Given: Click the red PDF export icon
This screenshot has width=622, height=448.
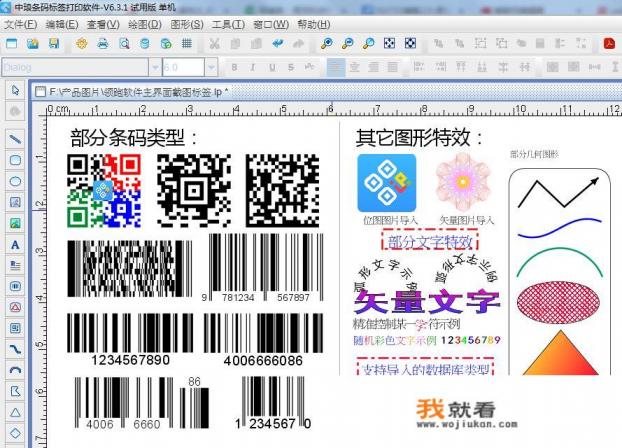Looking at the screenshot, I should [608, 44].
